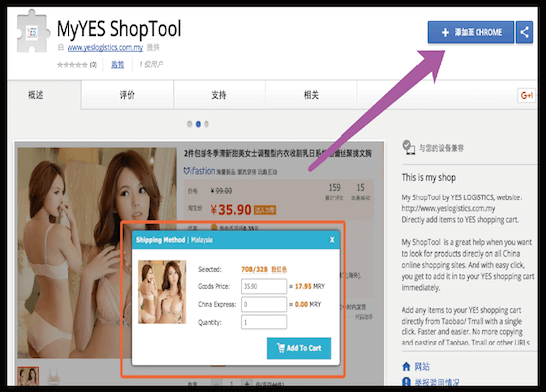
Task: Switch to the 概述 overview tab
Action: coord(35,95)
